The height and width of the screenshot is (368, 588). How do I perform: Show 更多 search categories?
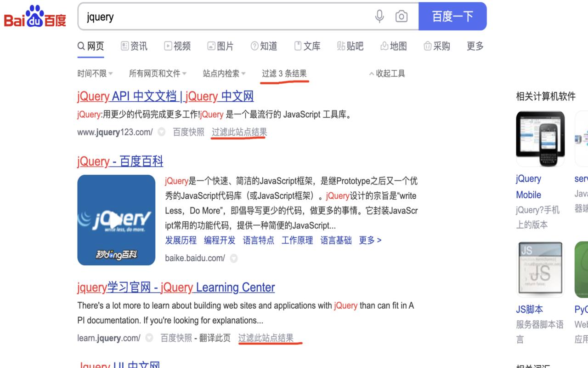(x=475, y=46)
